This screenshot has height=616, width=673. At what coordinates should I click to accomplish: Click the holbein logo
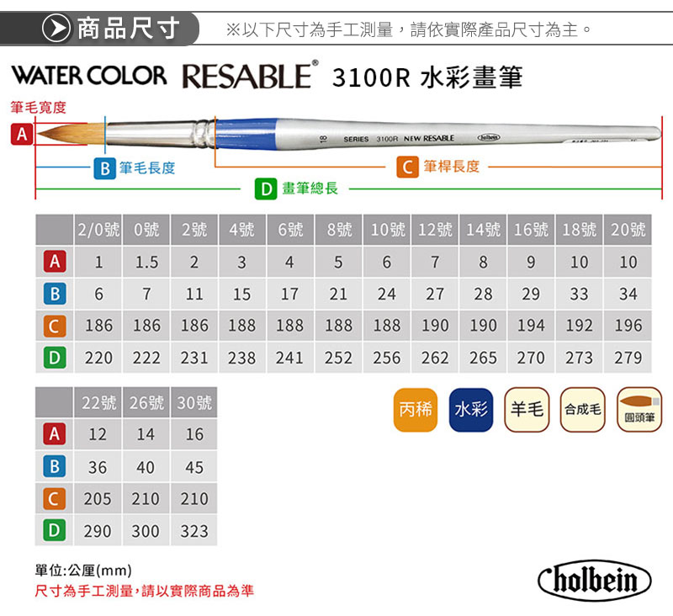click(x=595, y=580)
